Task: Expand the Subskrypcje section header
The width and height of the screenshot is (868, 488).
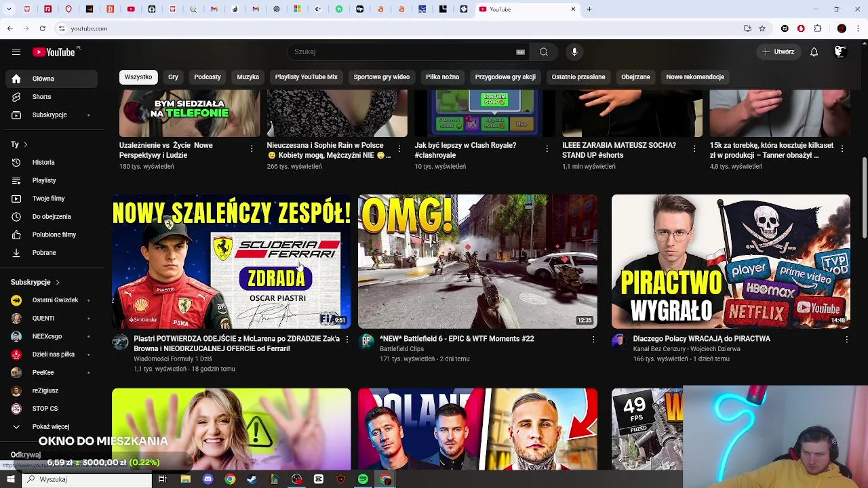Action: 35,282
